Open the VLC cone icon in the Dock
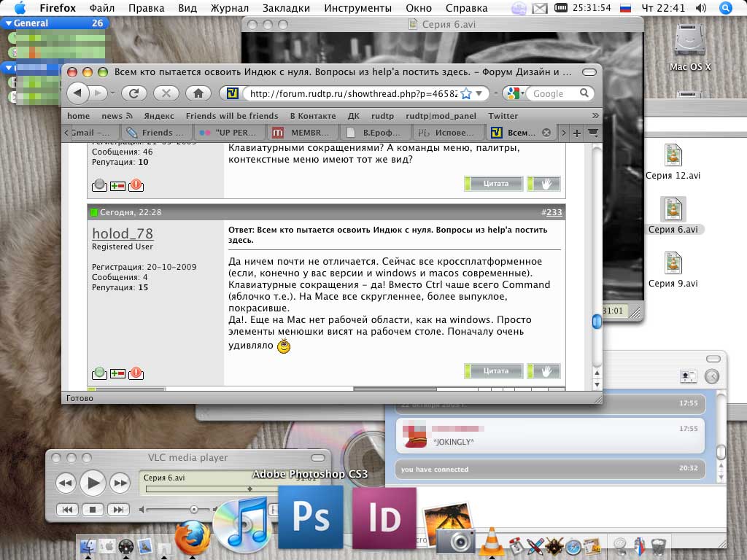 492,542
